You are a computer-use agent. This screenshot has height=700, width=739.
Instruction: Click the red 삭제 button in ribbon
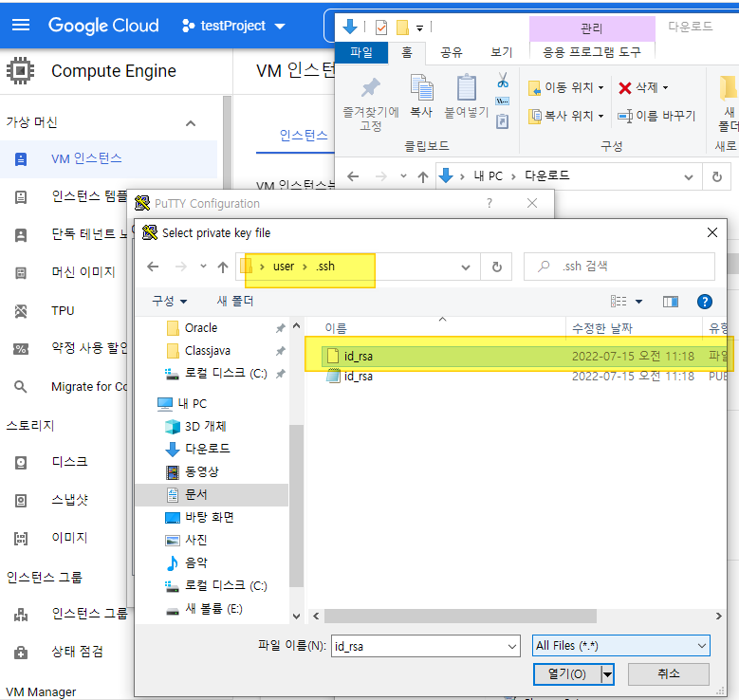pos(643,87)
